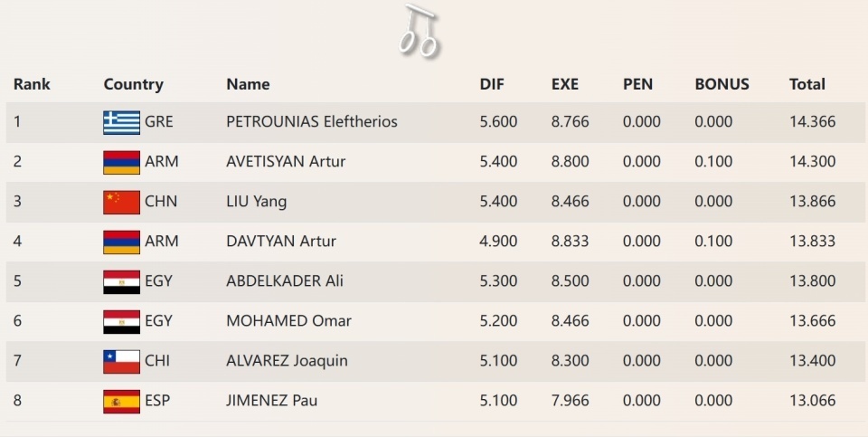Click Armenia flag beside AVETISYAN Artur

121,162
